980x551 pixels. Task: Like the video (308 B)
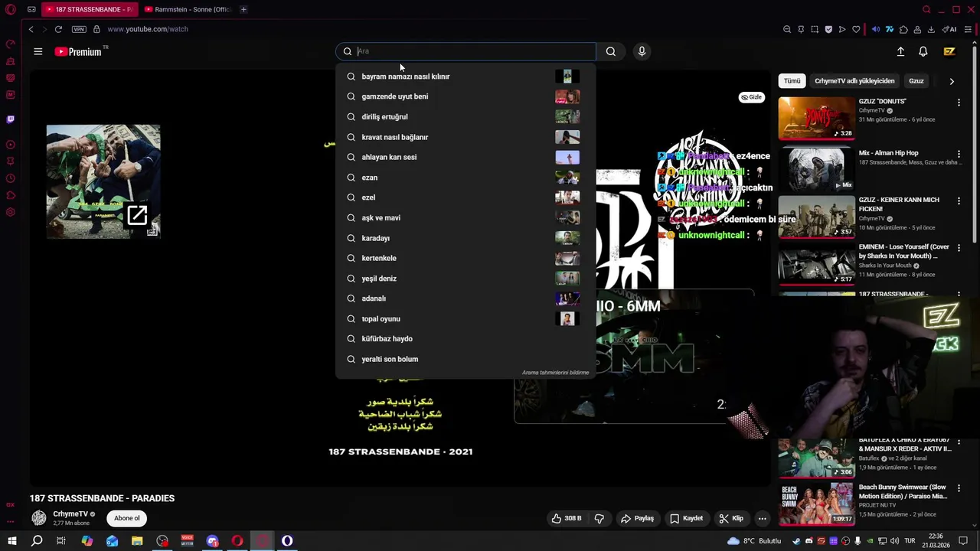pos(567,518)
